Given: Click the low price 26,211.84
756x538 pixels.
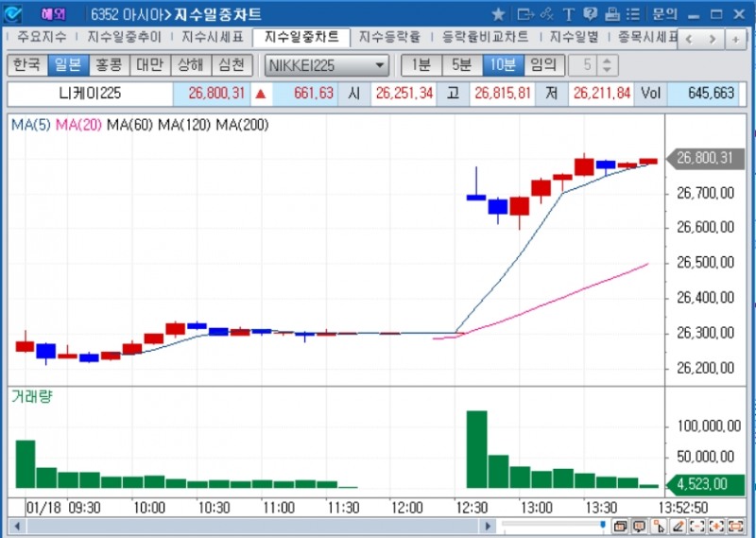Looking at the screenshot, I should coord(601,94).
